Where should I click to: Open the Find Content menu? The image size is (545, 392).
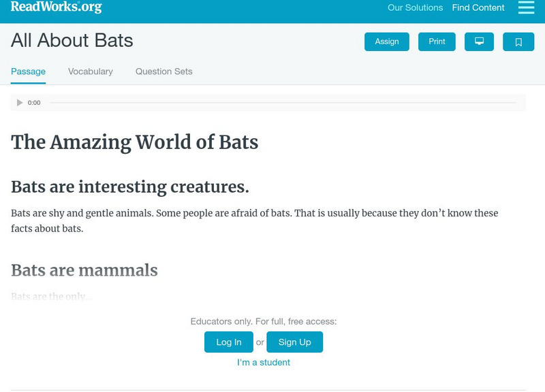tap(478, 7)
